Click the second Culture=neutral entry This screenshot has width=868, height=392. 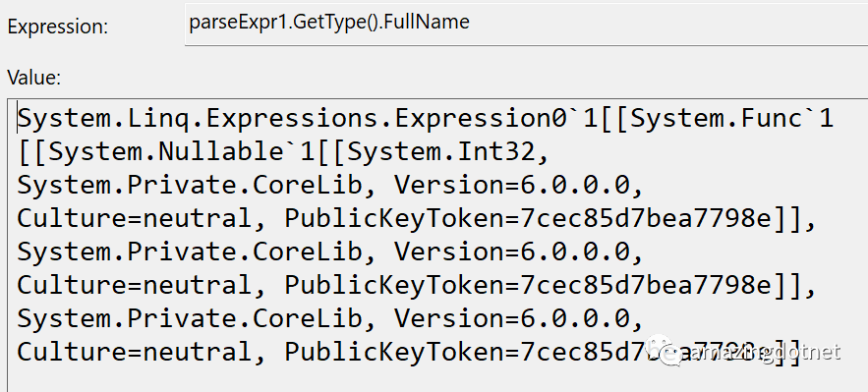pyautogui.click(x=135, y=285)
